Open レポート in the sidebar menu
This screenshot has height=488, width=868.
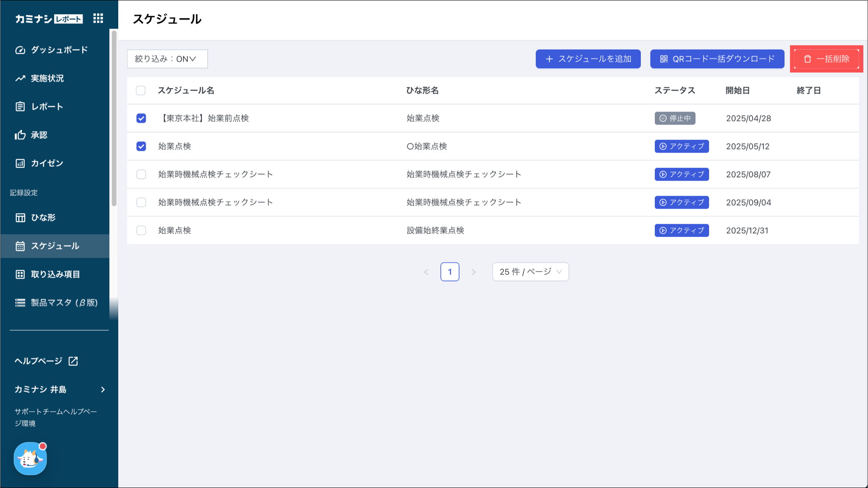(x=47, y=106)
